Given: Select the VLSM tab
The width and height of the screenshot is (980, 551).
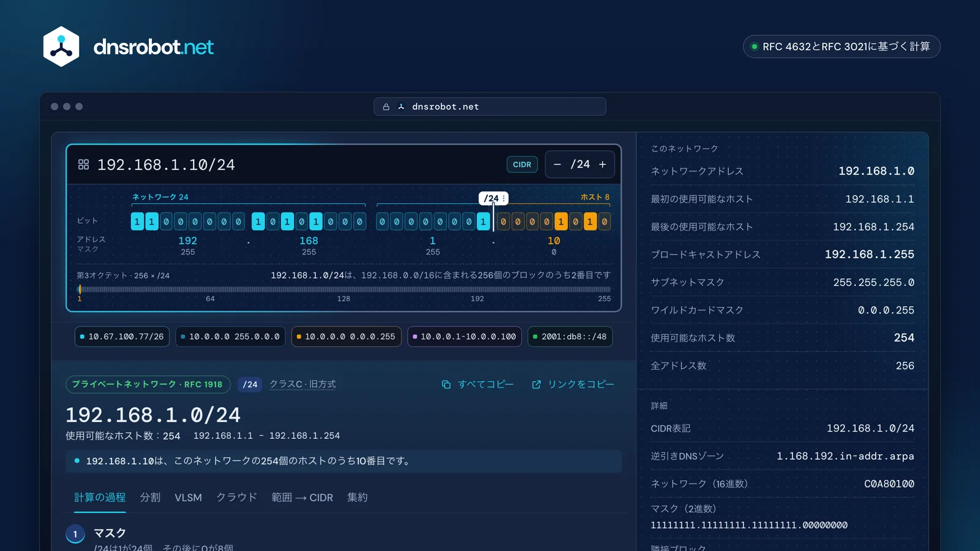Looking at the screenshot, I should [x=188, y=497].
